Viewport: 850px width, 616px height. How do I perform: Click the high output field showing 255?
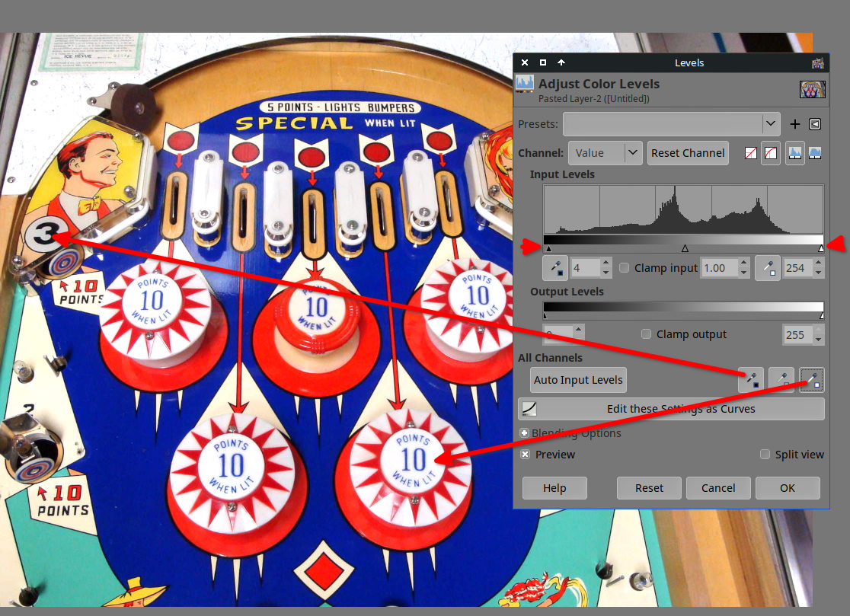pos(797,335)
